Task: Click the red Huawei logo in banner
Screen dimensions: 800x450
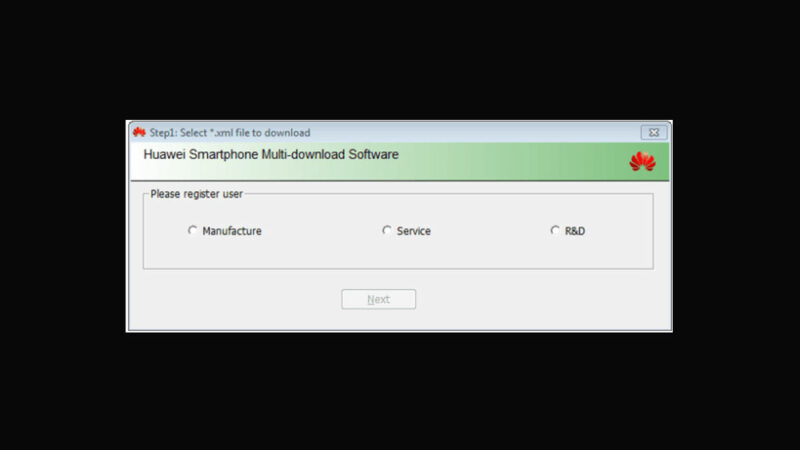Action: coord(642,161)
